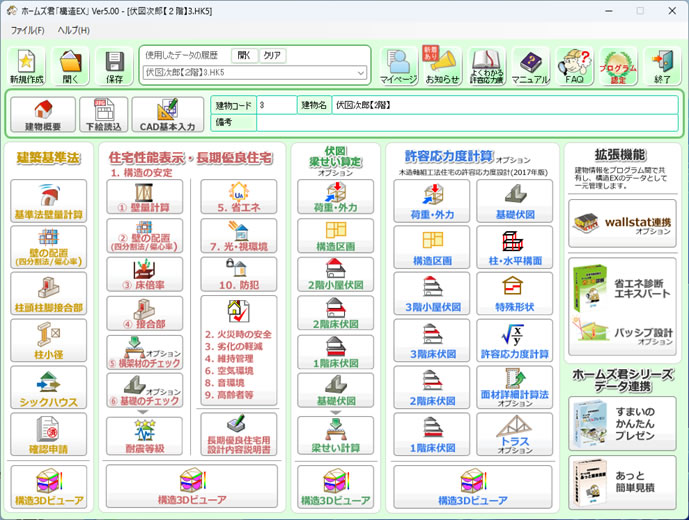
Task: Select 柱小径 column icon
Action: tap(48, 340)
